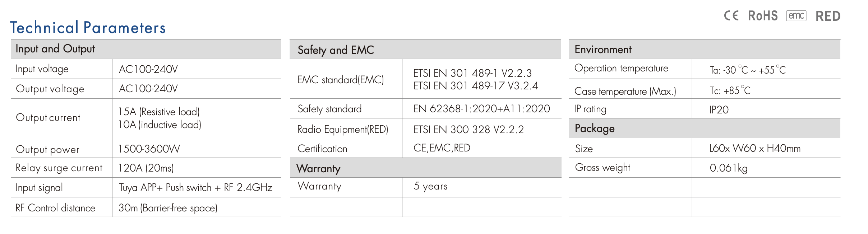Click the Technical Parameters heading
This screenshot has width=868, height=234.
(x=88, y=28)
